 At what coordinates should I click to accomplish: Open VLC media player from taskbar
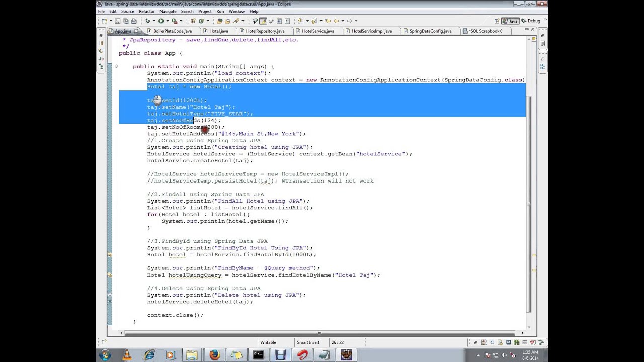tap(127, 355)
